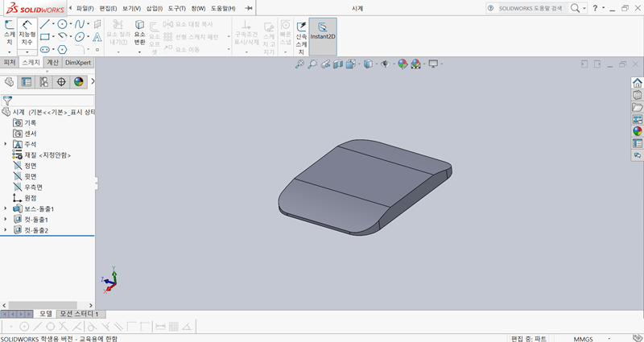This screenshot has width=644, height=342.
Task: Switch to the 계산 evaluate tab
Action: coord(52,63)
